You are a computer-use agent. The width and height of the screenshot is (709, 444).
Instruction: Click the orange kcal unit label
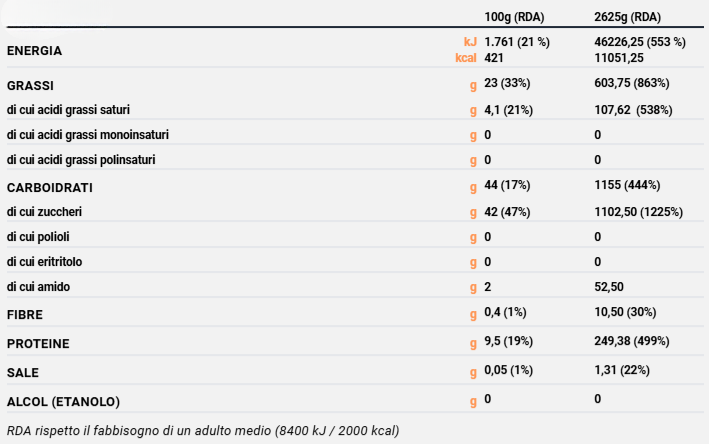point(465,58)
